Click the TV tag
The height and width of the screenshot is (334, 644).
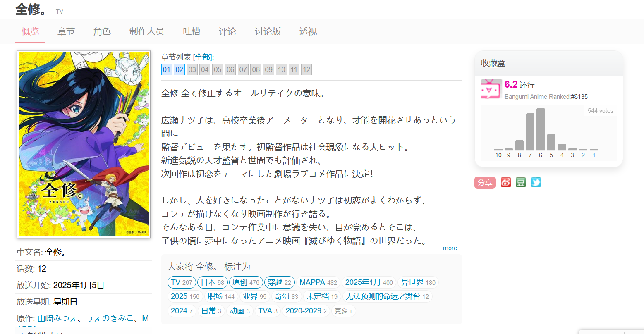pos(182,282)
